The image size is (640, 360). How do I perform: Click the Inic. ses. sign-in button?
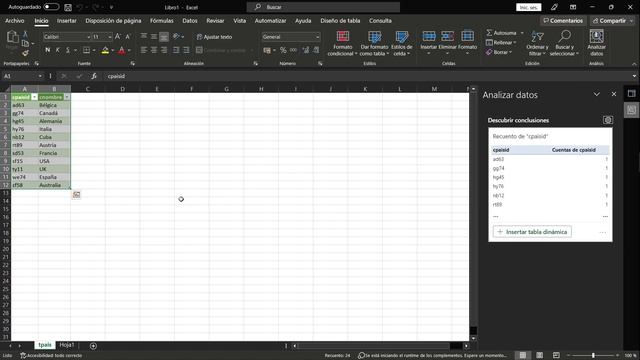coord(529,7)
